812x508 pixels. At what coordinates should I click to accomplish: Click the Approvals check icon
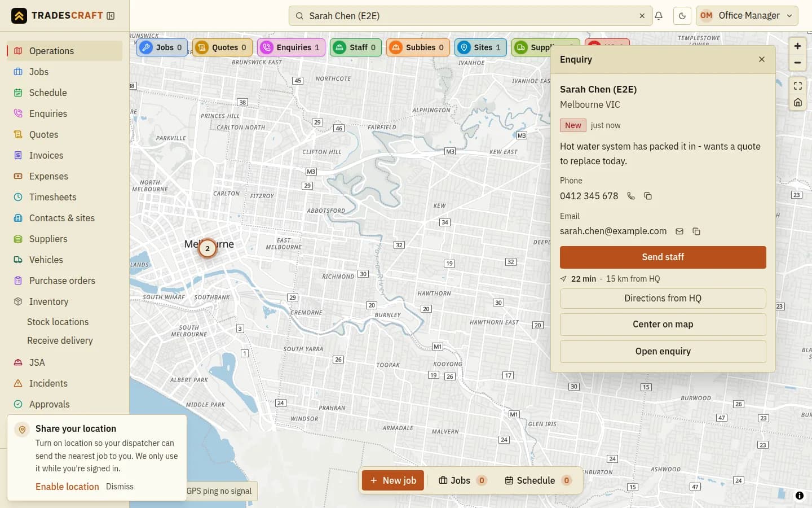[18, 404]
